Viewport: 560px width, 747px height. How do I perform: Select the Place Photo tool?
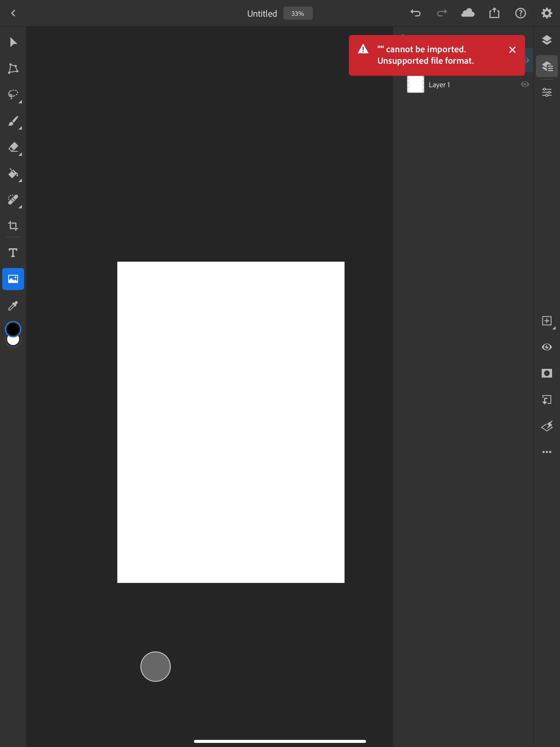13,279
